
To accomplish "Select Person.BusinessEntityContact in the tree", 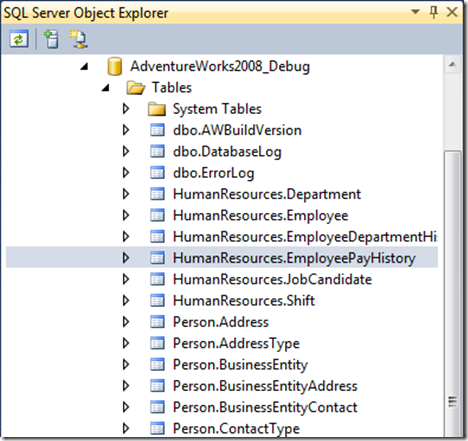I will click(265, 408).
